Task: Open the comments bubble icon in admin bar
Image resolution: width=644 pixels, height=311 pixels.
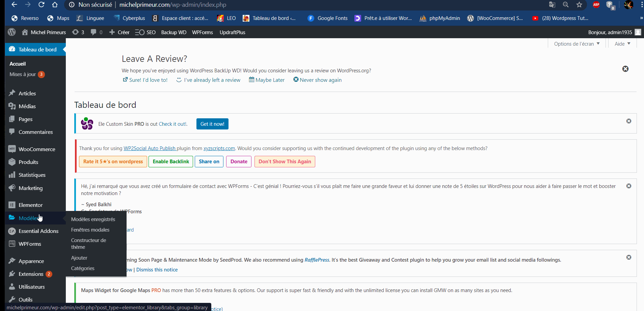Action: (x=97, y=32)
